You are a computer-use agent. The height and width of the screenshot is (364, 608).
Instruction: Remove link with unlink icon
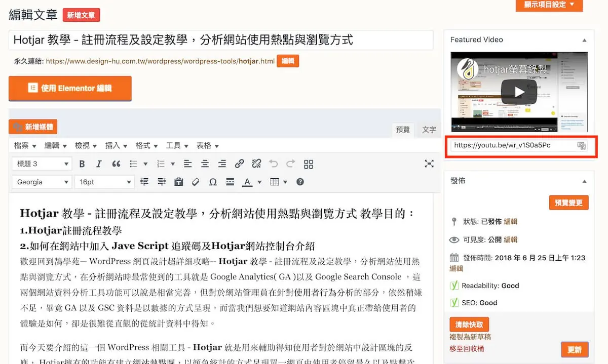point(256,164)
